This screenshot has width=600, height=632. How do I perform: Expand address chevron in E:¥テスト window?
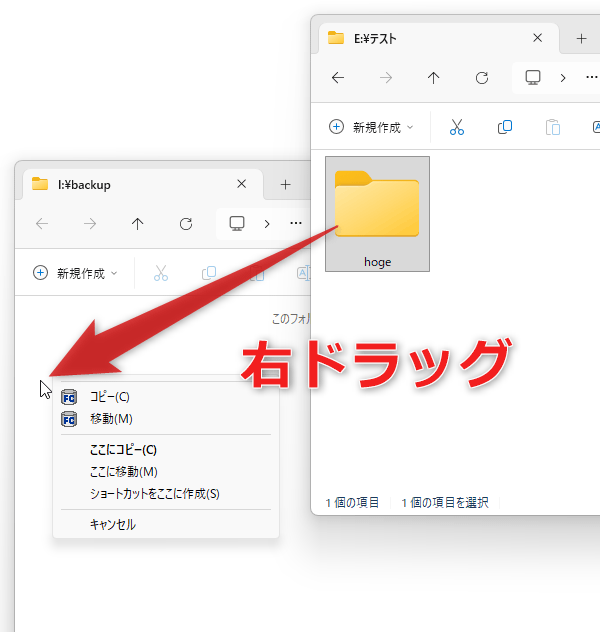(563, 78)
